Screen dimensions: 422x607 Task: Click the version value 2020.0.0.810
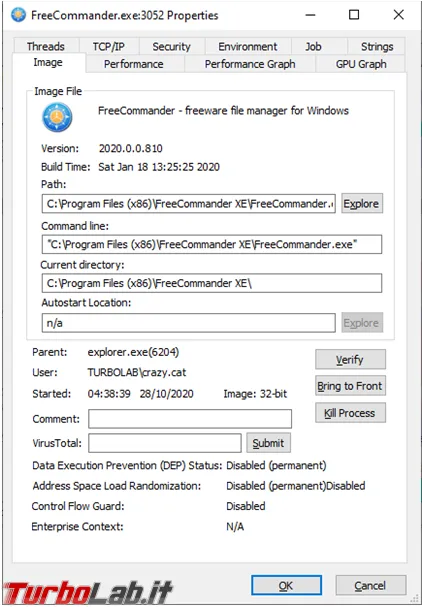point(130,148)
